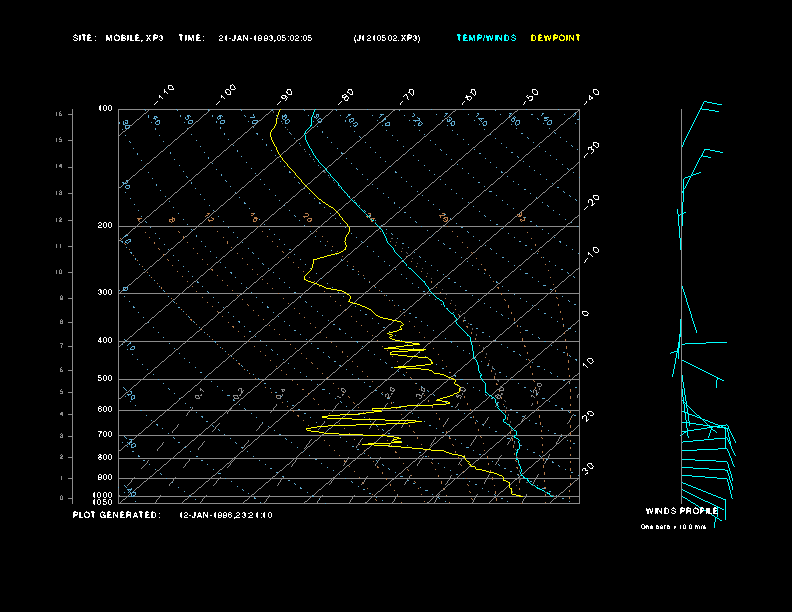Click the '600' pressure level label
Screen dimensions: 792x612
(105, 410)
